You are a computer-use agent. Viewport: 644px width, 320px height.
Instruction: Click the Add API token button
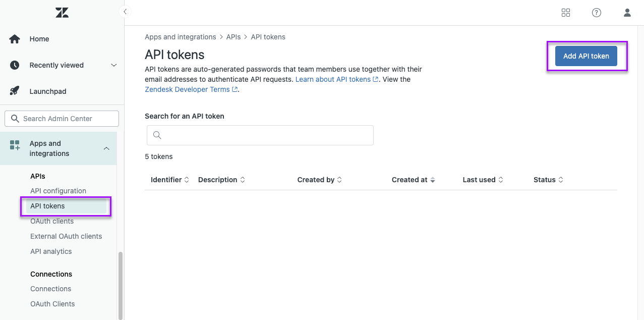pyautogui.click(x=586, y=56)
